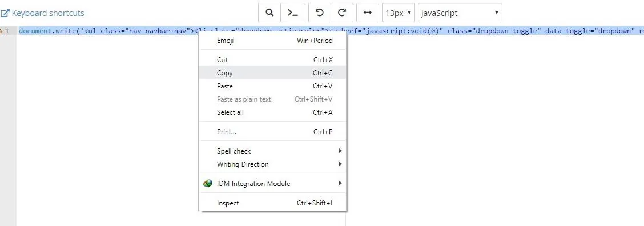
Task: Choose Copy in the context menu
Action: pyautogui.click(x=272, y=73)
